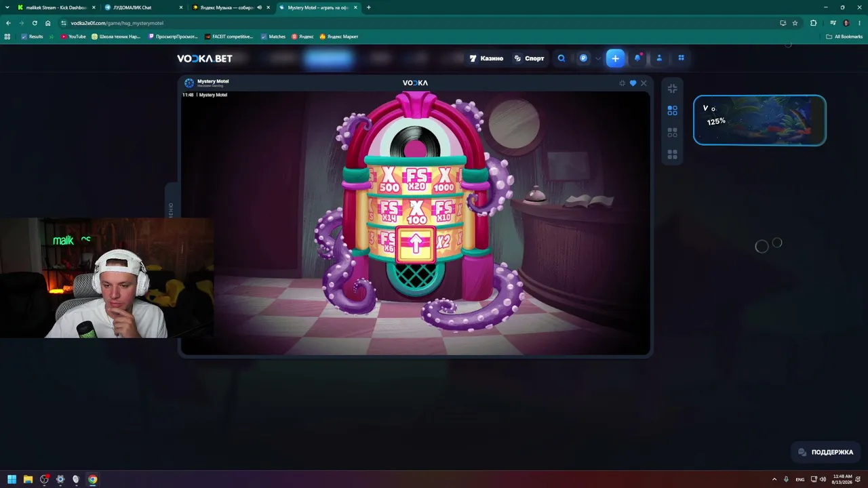Image resolution: width=868 pixels, height=488 pixels.
Task: Open the Chrome profile avatar
Action: 846,23
